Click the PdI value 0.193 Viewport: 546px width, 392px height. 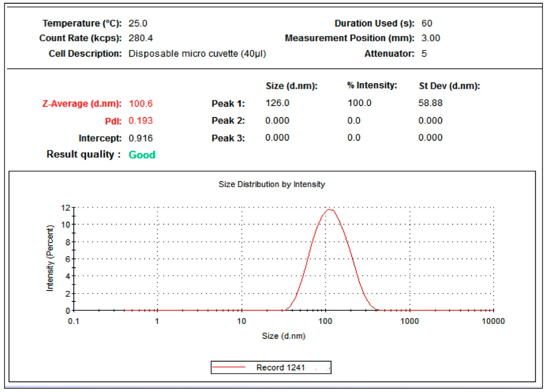[x=141, y=120]
